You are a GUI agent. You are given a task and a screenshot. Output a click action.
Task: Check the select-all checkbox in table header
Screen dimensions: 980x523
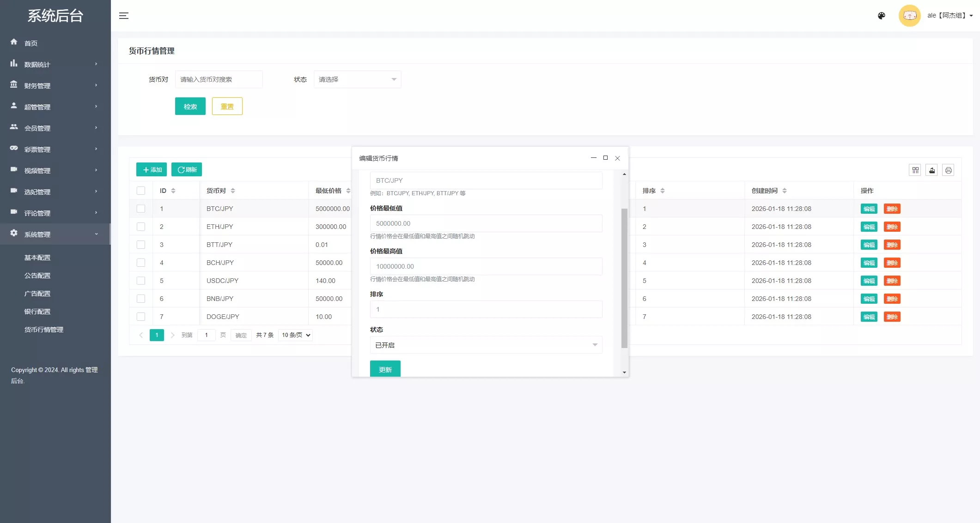[x=141, y=191]
